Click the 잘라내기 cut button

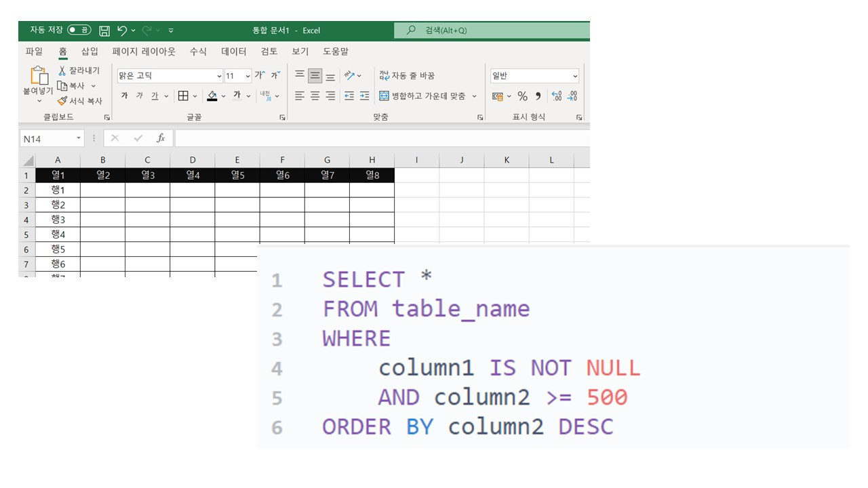click(79, 70)
